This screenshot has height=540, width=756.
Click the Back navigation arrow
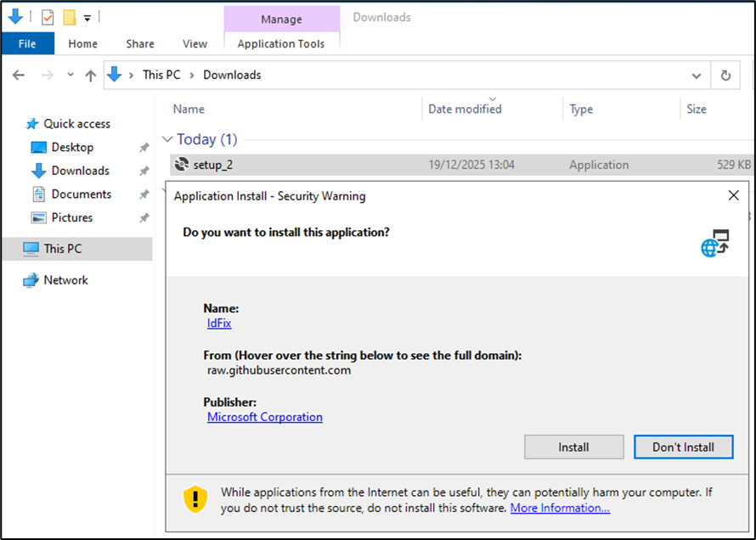[19, 76]
